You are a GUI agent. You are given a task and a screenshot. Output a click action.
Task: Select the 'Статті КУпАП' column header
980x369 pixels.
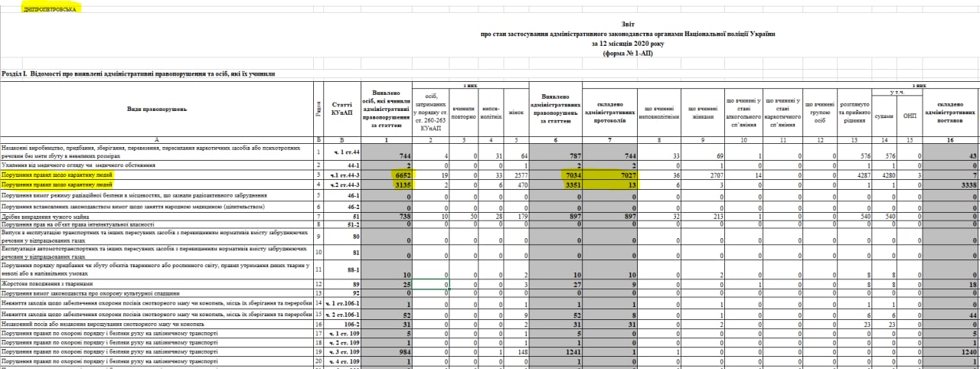click(x=341, y=109)
